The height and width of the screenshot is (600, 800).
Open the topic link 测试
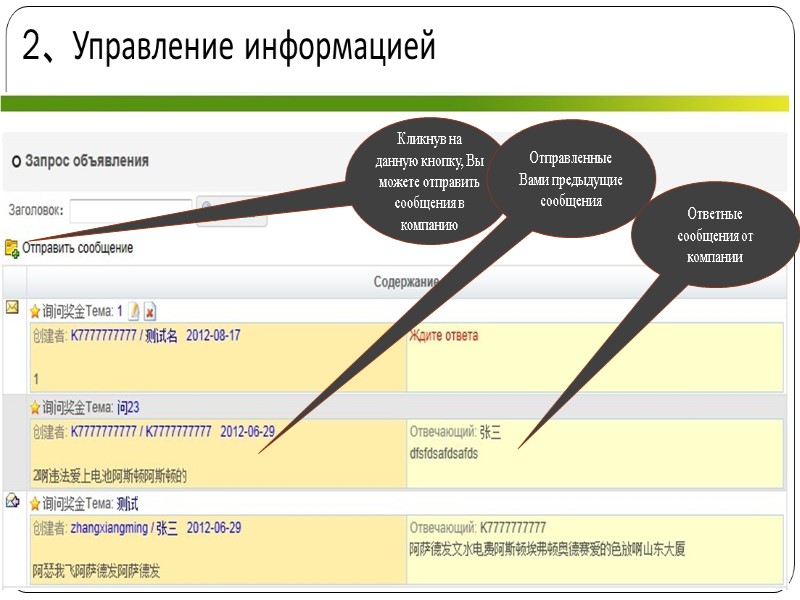(x=126, y=502)
